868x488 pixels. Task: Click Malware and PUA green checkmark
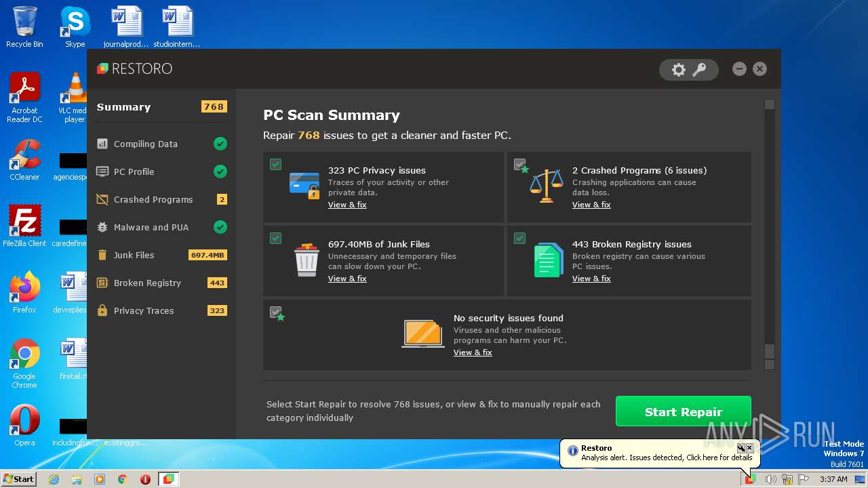[x=220, y=227]
